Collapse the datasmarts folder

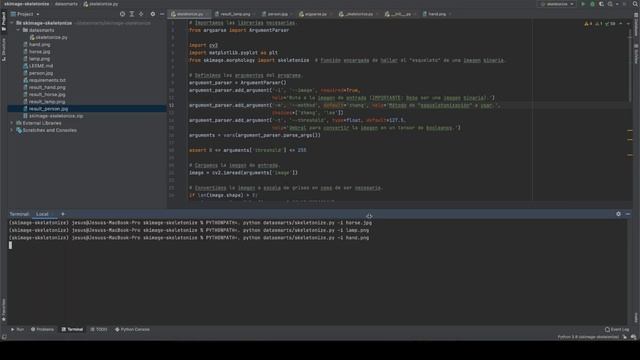coord(18,30)
